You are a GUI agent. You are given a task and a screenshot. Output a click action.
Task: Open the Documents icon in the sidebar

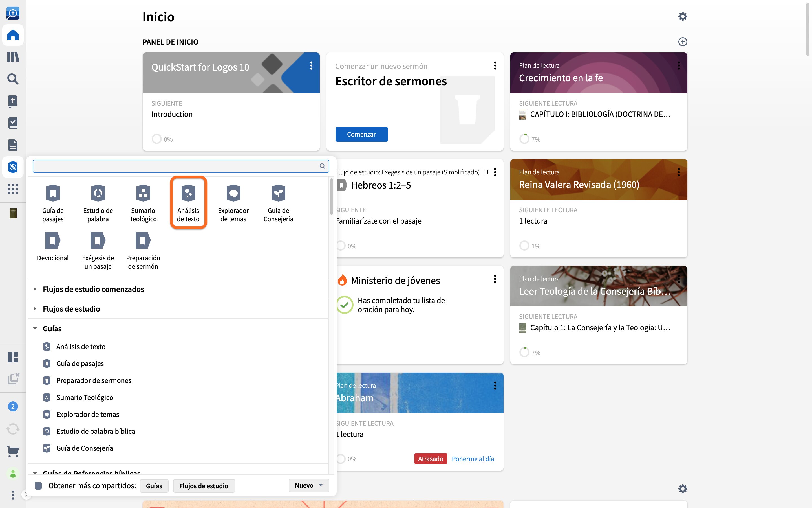coord(13,145)
